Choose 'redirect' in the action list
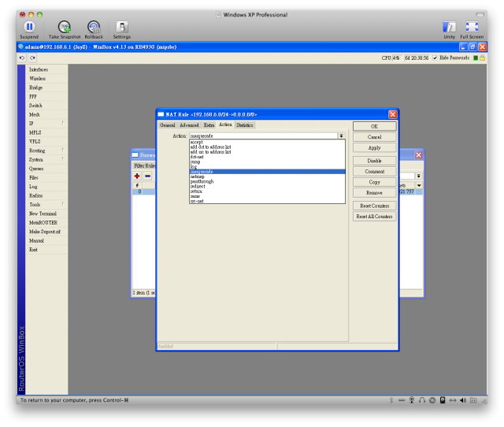This screenshot has width=504, height=427. click(x=268, y=187)
